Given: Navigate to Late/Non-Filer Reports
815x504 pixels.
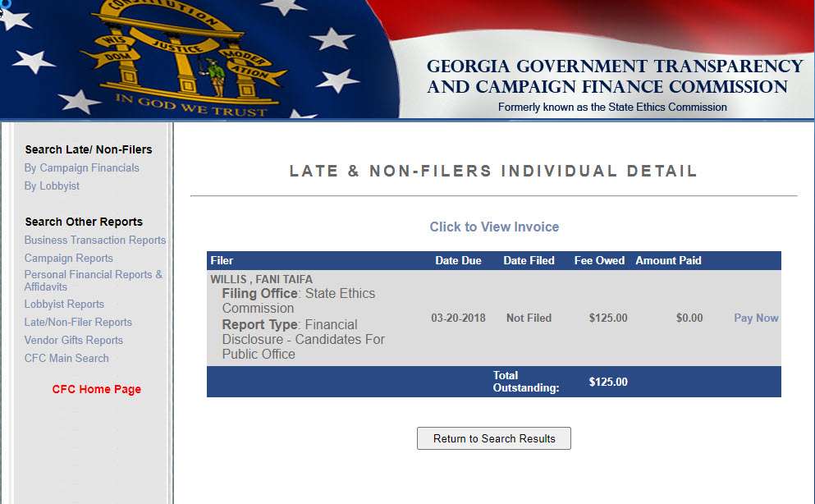Looking at the screenshot, I should (x=78, y=323).
